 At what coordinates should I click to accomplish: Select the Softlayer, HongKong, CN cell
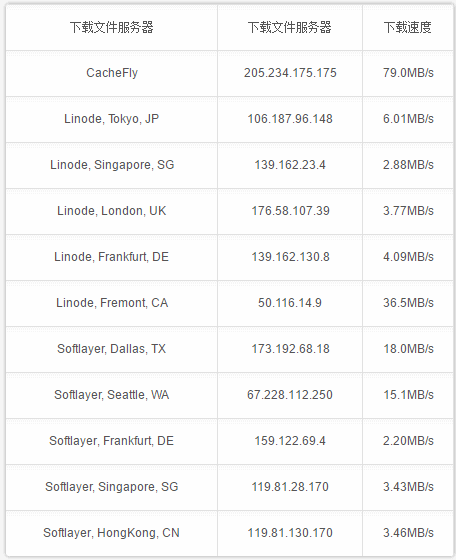point(111,533)
